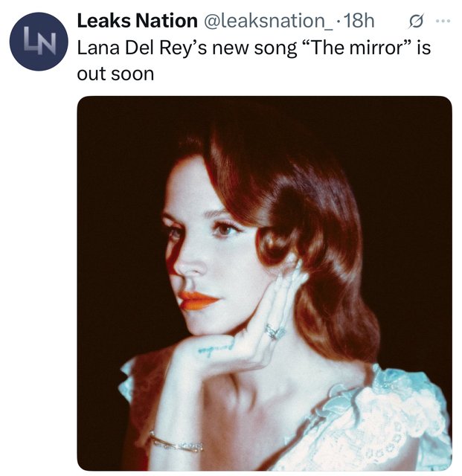
Task: Click the "Lana Del Rey's" text in the tweet
Action: [x=142, y=48]
